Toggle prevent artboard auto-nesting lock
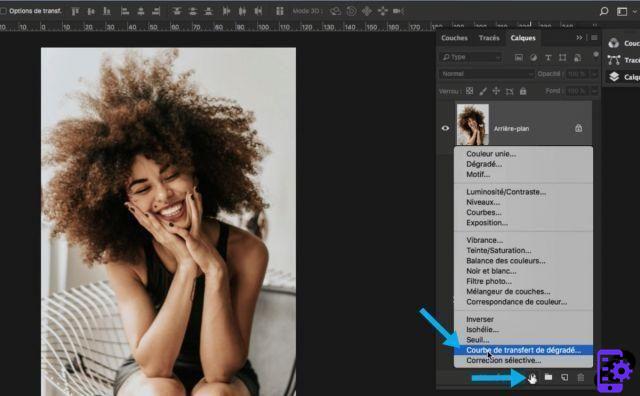Viewport: 640px width, 396px height. coord(509,91)
